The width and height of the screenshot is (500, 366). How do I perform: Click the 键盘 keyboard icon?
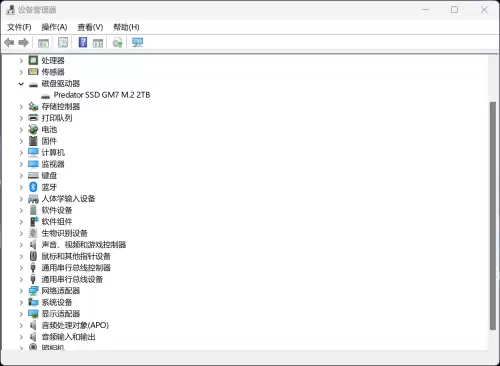(33, 175)
